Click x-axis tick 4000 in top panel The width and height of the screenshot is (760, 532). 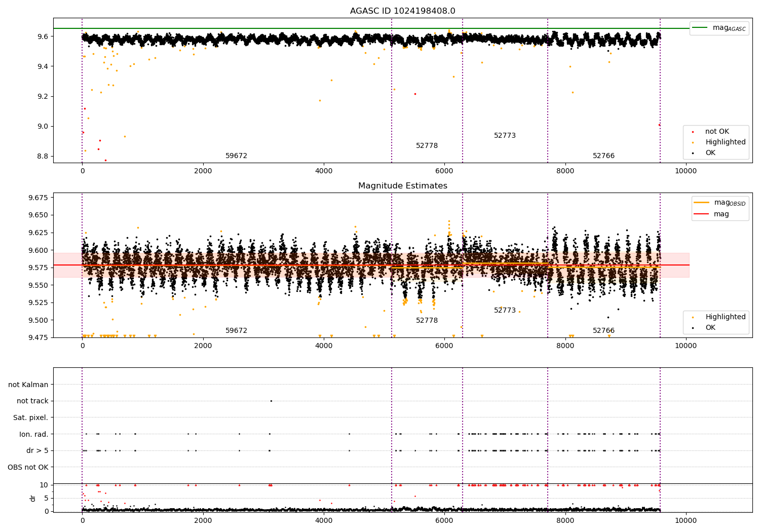[x=324, y=171]
